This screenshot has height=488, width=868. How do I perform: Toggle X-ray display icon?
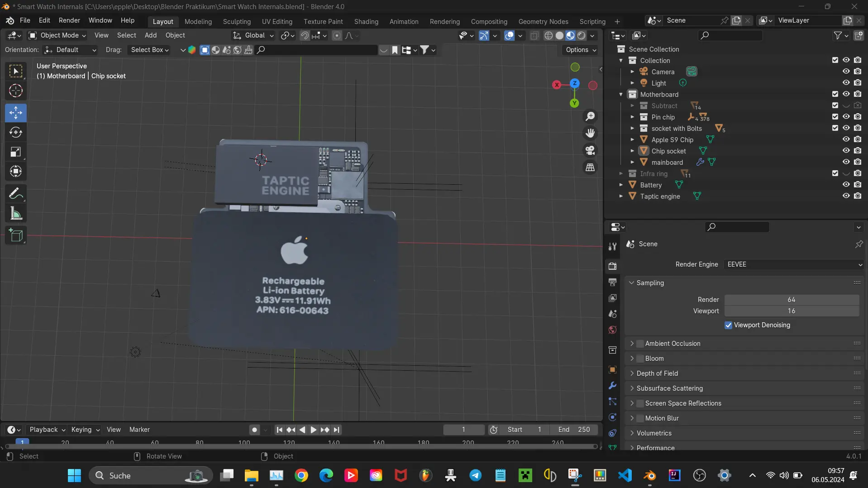tap(534, 35)
